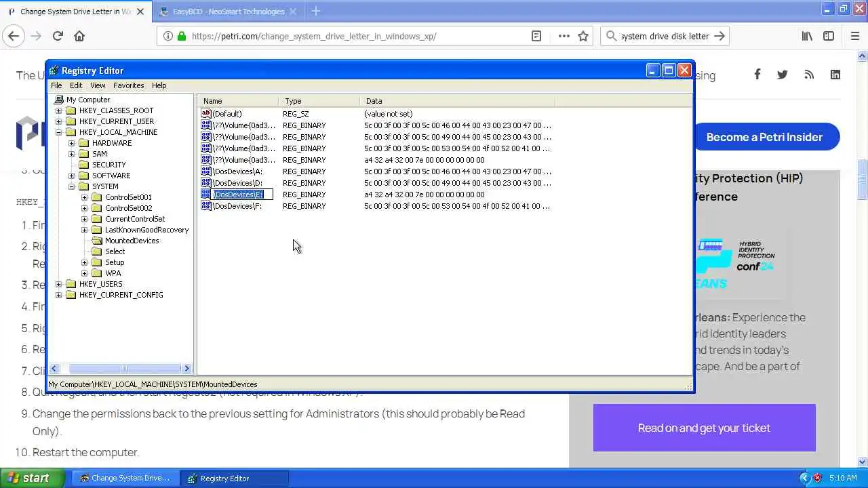
Task: Reload the Petri page
Action: coord(58,36)
